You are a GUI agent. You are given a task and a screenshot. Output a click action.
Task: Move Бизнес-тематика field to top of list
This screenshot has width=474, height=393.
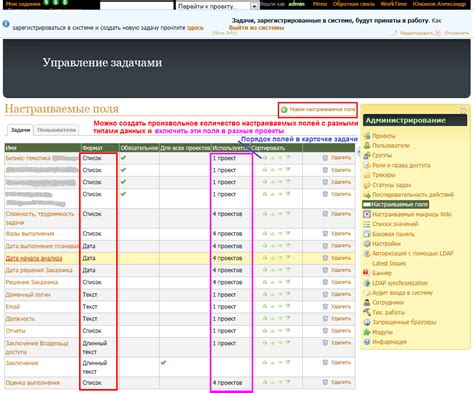(x=265, y=158)
